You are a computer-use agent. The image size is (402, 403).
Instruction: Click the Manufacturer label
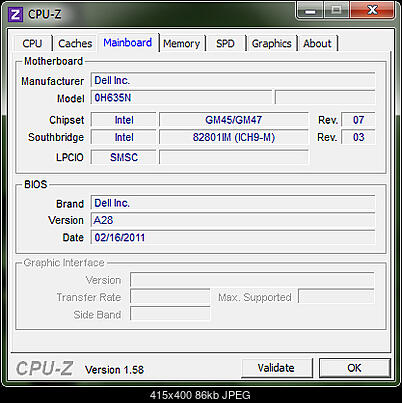53,81
